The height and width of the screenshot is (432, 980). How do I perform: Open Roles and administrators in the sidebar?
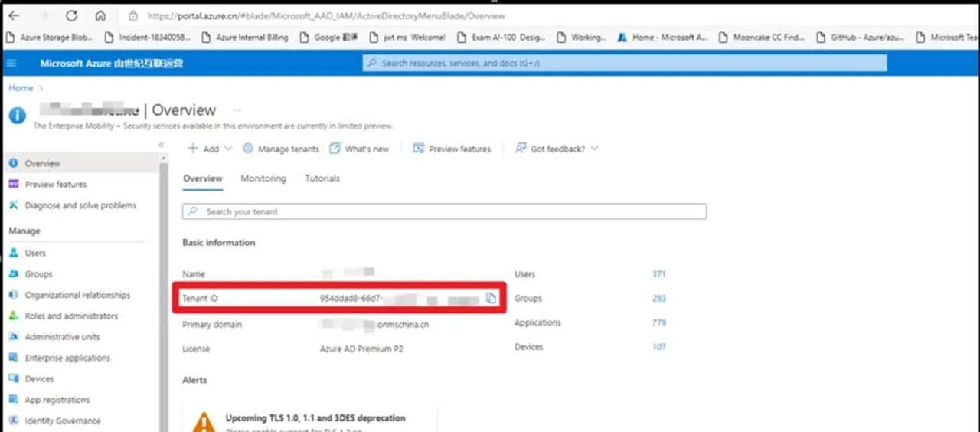(71, 316)
